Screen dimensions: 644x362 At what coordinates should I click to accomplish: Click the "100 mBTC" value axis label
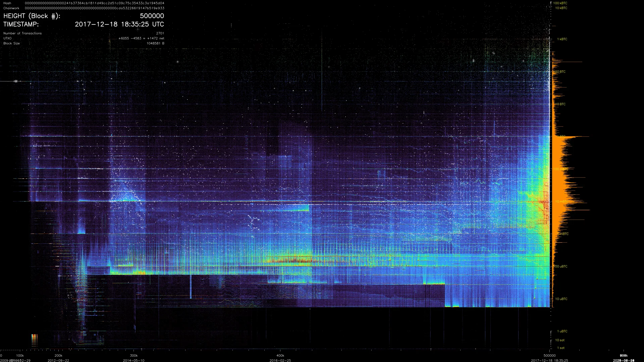coord(560,169)
